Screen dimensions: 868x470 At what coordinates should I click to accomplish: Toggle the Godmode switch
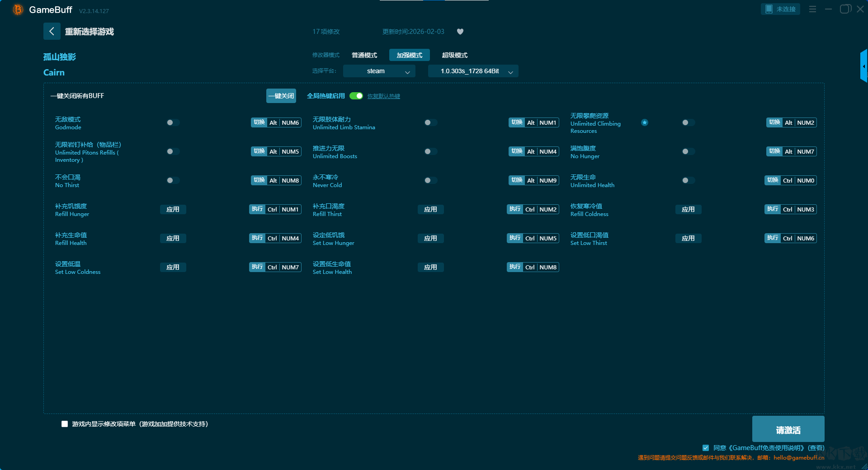click(173, 122)
